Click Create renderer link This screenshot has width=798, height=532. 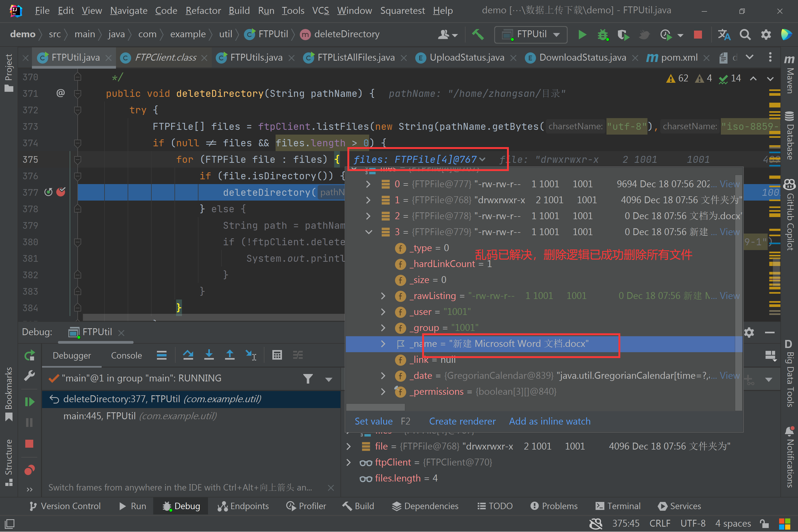(x=462, y=421)
